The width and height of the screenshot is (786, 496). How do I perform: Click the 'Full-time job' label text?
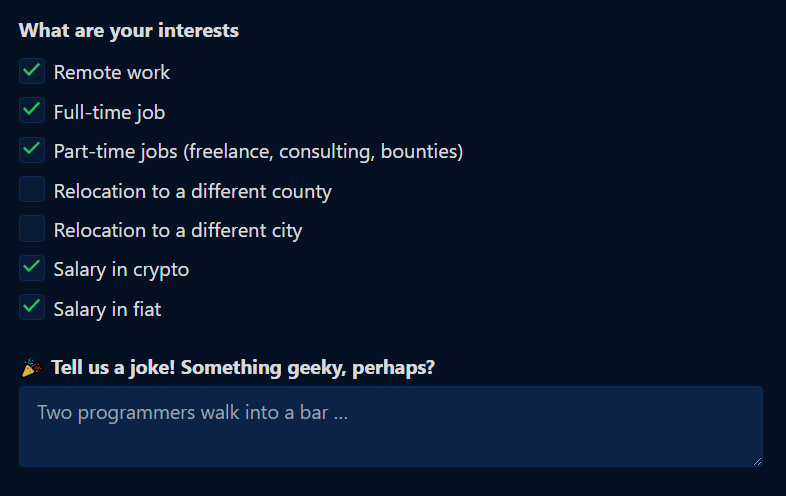pyautogui.click(x=109, y=112)
